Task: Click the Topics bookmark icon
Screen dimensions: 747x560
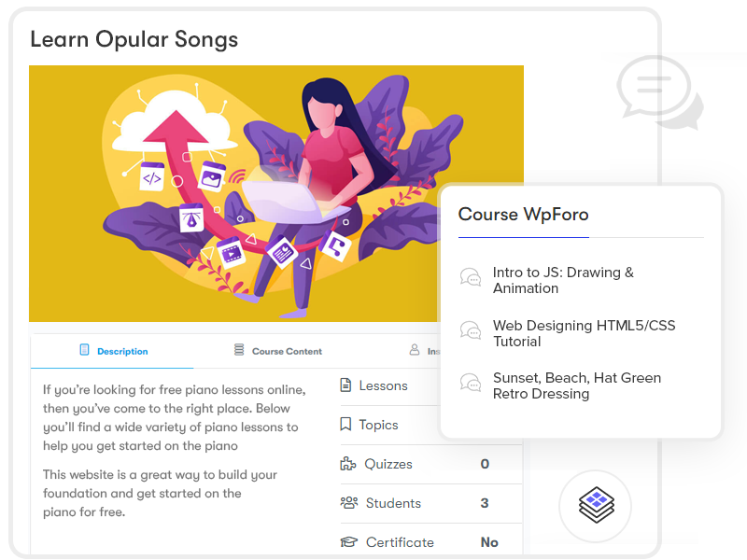Action: [345, 425]
